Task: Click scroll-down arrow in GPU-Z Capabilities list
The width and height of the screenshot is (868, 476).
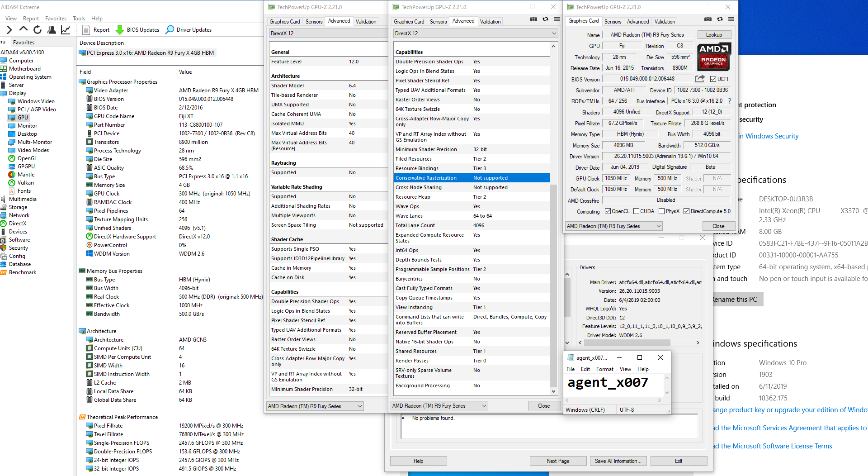Action: tap(553, 391)
